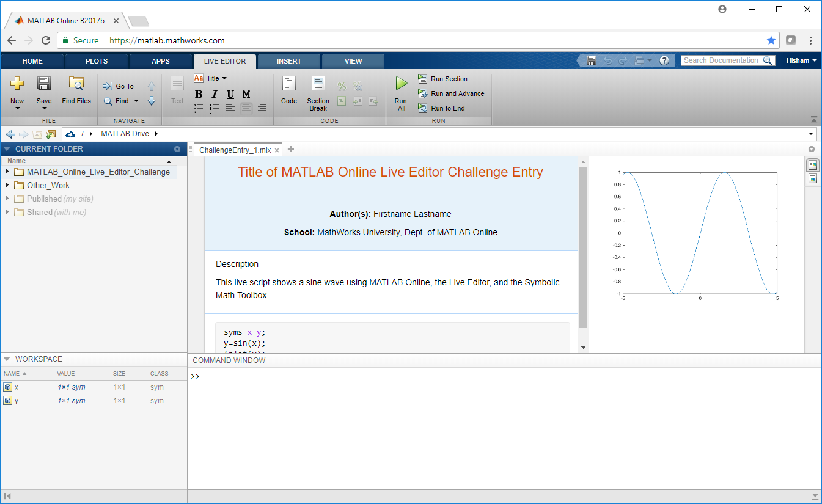Insert a Code block via Code icon
Viewport: 822px width, 504px height.
coord(288,84)
